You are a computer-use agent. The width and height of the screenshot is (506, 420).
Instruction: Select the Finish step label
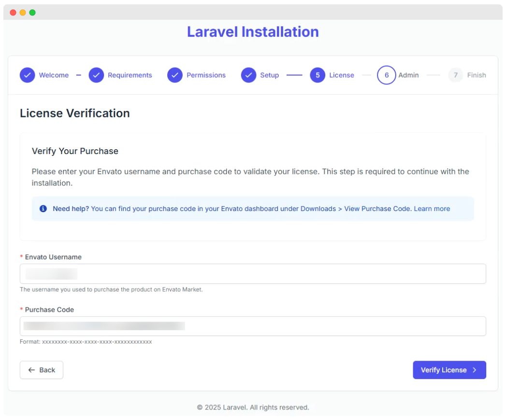(477, 75)
